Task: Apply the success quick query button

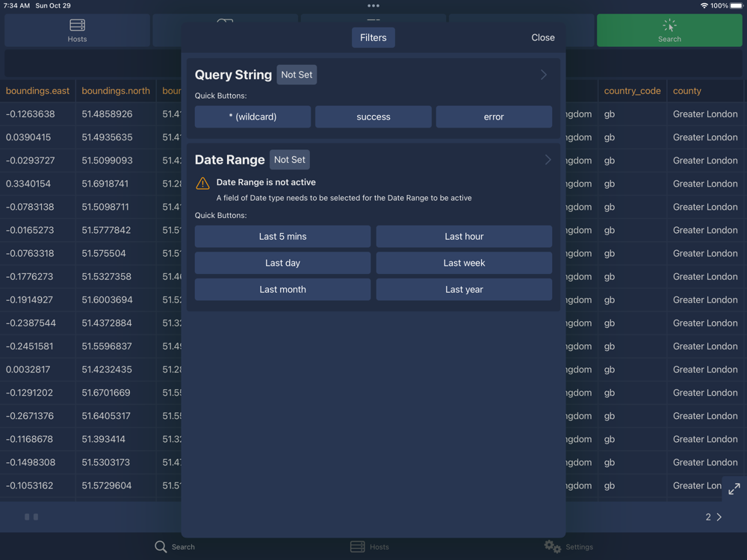Action: tap(373, 116)
